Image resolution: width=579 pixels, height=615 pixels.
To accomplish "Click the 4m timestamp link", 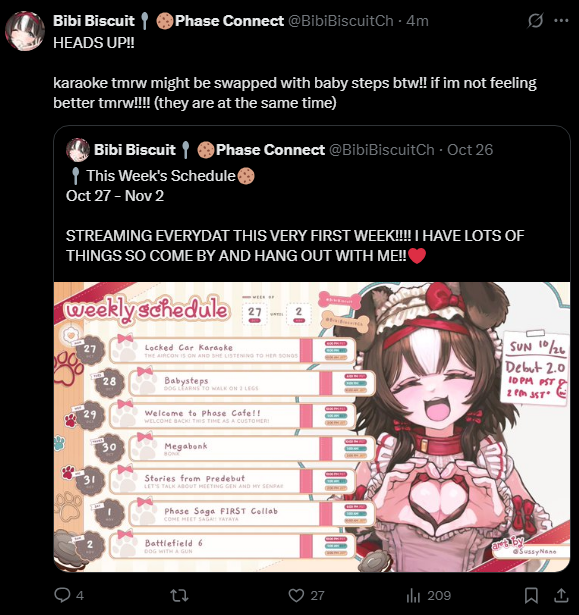I will (417, 21).
